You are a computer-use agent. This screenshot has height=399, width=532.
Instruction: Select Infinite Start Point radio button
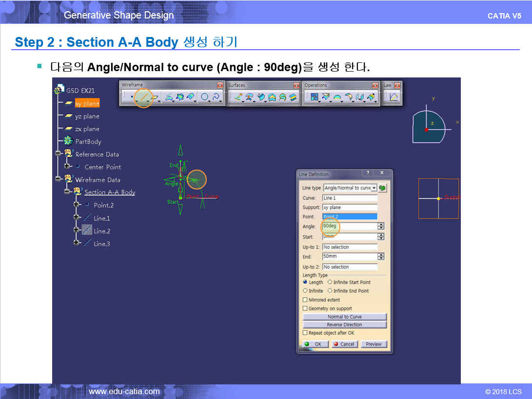click(330, 282)
